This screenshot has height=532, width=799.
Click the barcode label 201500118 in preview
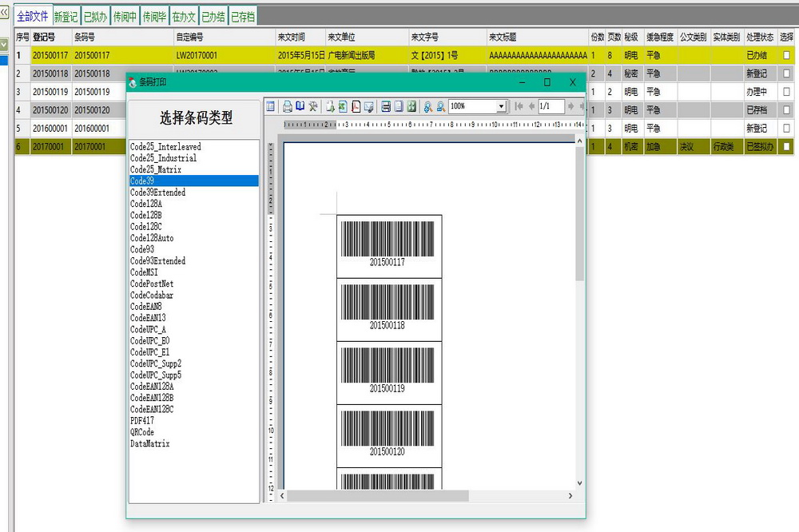tap(388, 325)
